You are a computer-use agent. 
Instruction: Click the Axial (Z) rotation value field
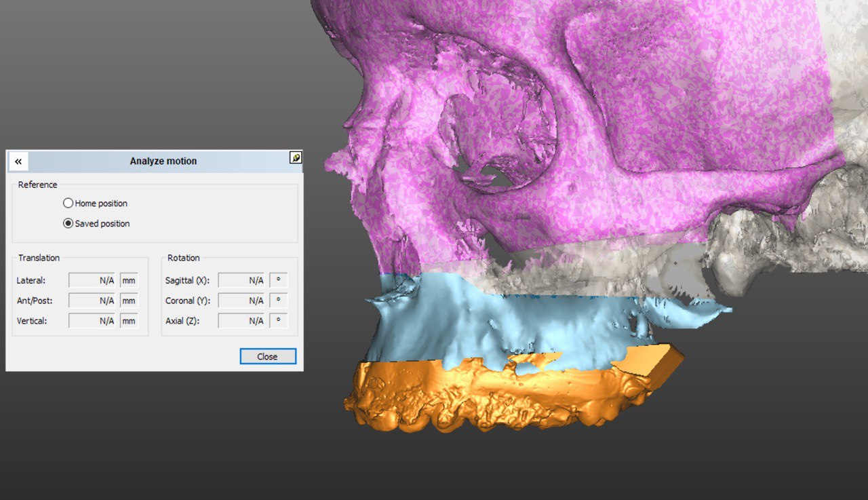click(241, 321)
